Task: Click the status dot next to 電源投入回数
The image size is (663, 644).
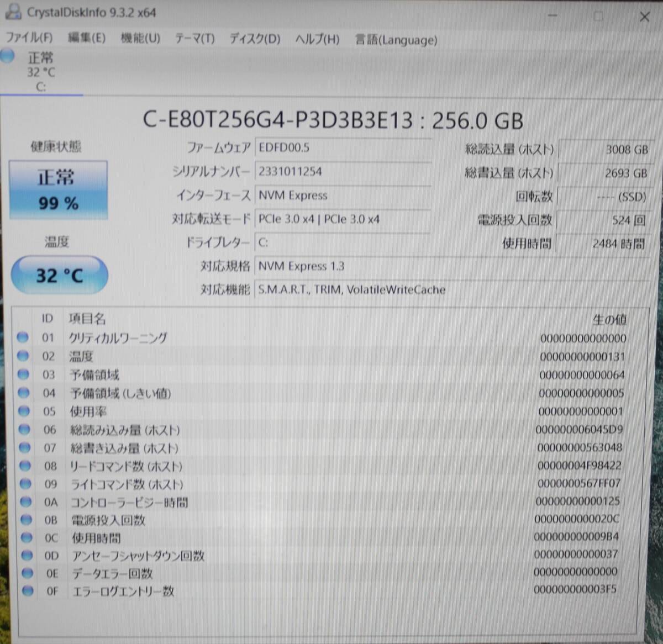Action: (24, 519)
